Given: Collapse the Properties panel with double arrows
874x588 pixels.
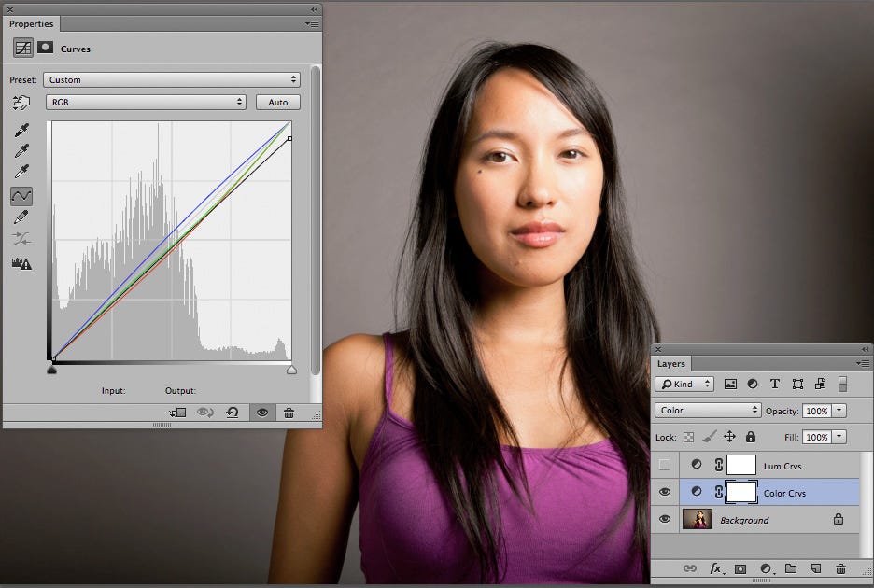Looking at the screenshot, I should tap(315, 9).
